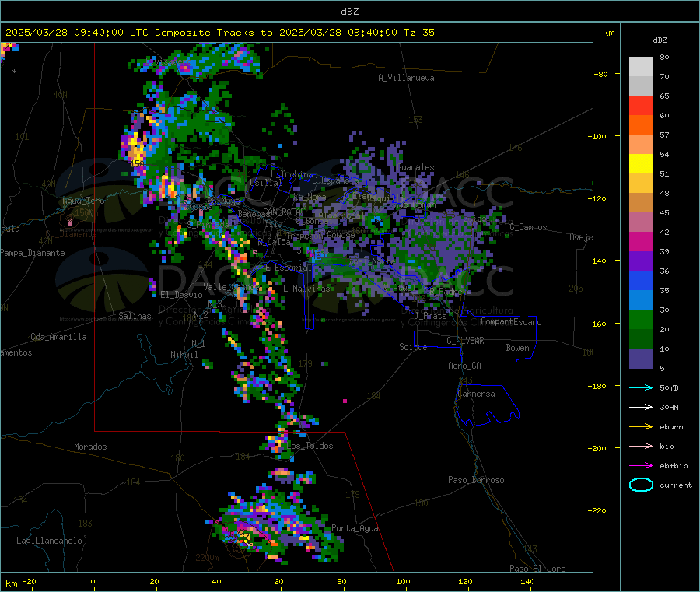Click the E_Escorial map label
Screen dimensions: 700x592
coord(288,268)
